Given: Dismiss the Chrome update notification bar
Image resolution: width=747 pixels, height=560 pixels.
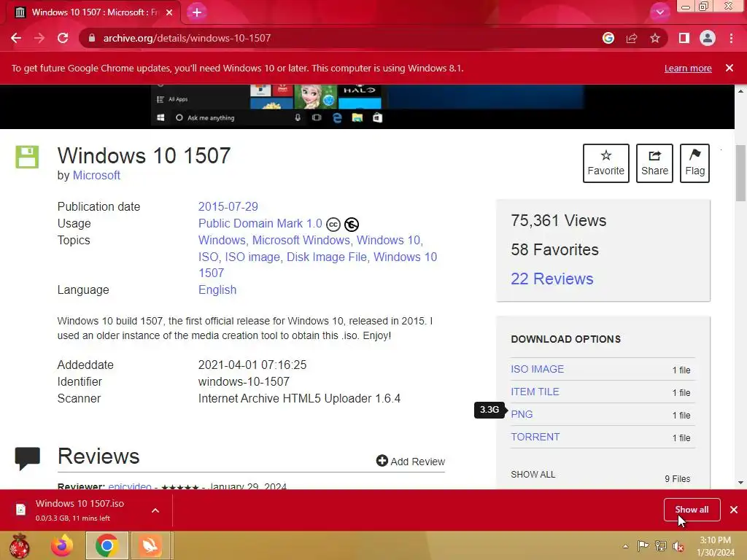Looking at the screenshot, I should (729, 68).
